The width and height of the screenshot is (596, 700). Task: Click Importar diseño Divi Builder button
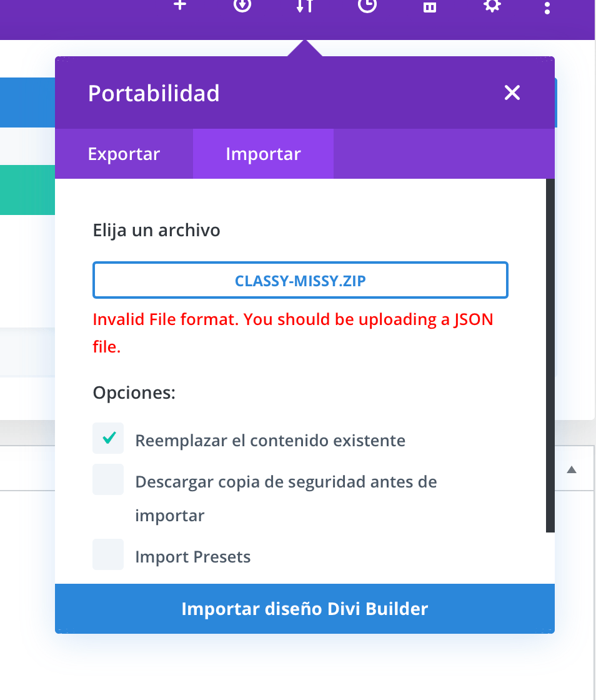click(305, 609)
